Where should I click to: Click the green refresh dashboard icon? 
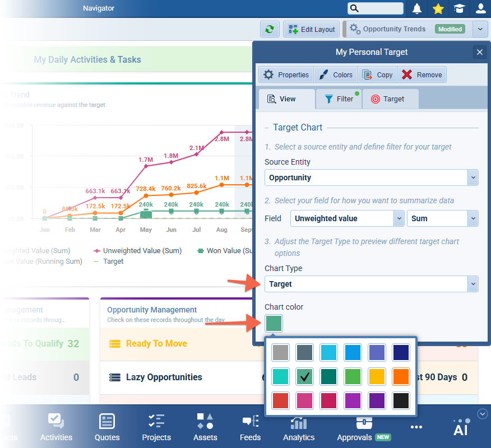270,29
